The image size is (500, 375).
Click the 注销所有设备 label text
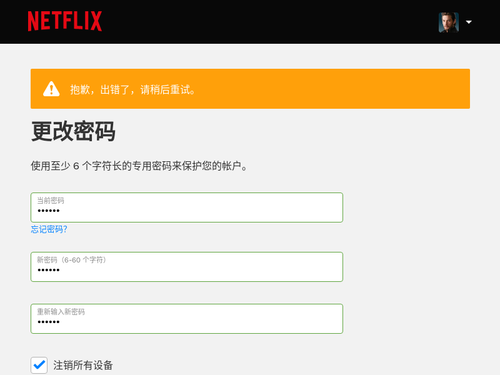click(83, 365)
